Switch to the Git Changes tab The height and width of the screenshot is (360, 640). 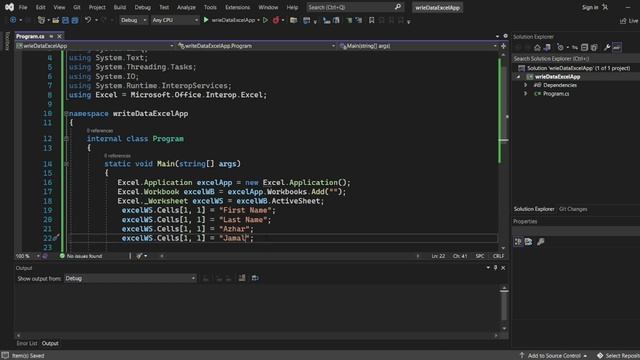[x=573, y=209]
